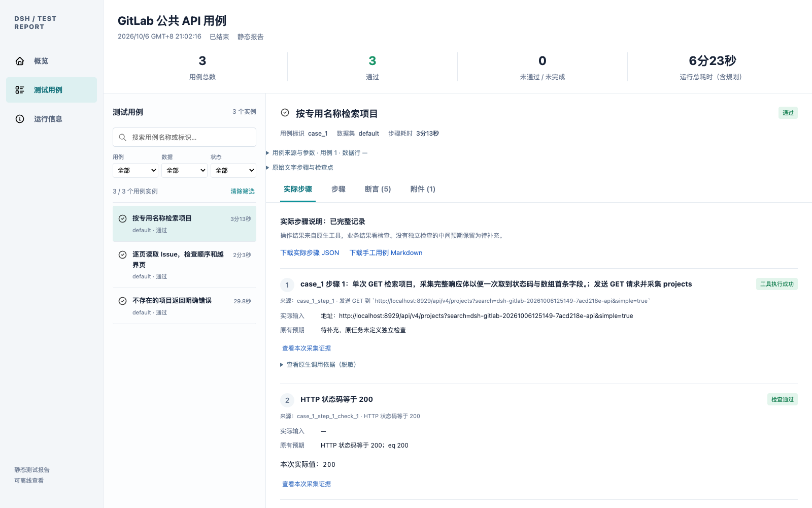Click pass check icon of 逐页读取 Issue row
Image resolution: width=812 pixels, height=508 pixels.
click(x=122, y=255)
